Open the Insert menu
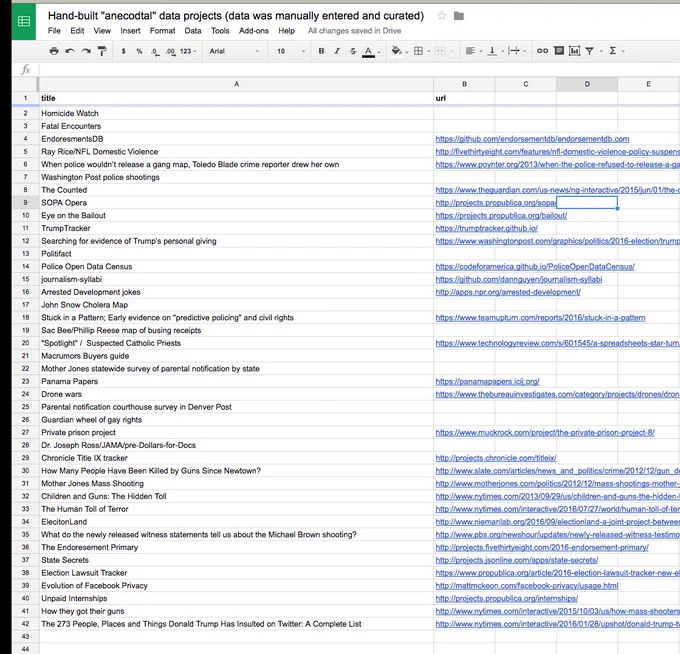Viewport: 680px width, 654px height. 131,31
